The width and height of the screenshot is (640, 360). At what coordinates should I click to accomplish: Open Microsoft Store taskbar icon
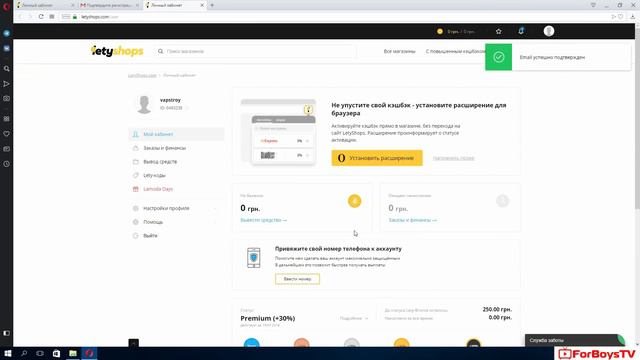tap(56, 353)
